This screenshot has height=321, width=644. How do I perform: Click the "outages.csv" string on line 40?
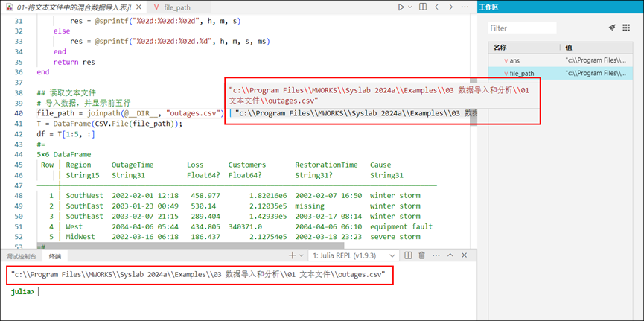pyautogui.click(x=194, y=113)
